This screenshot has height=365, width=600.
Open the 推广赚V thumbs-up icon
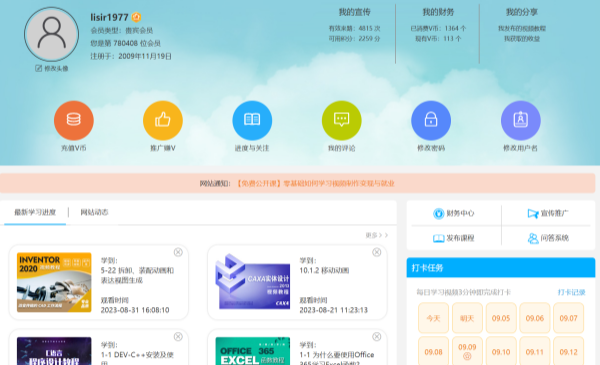[x=163, y=120]
